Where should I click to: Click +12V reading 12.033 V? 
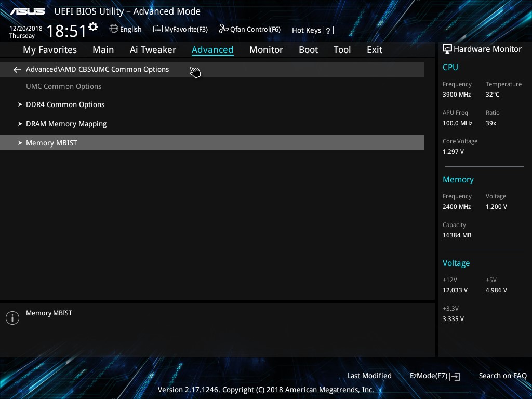pos(455,290)
